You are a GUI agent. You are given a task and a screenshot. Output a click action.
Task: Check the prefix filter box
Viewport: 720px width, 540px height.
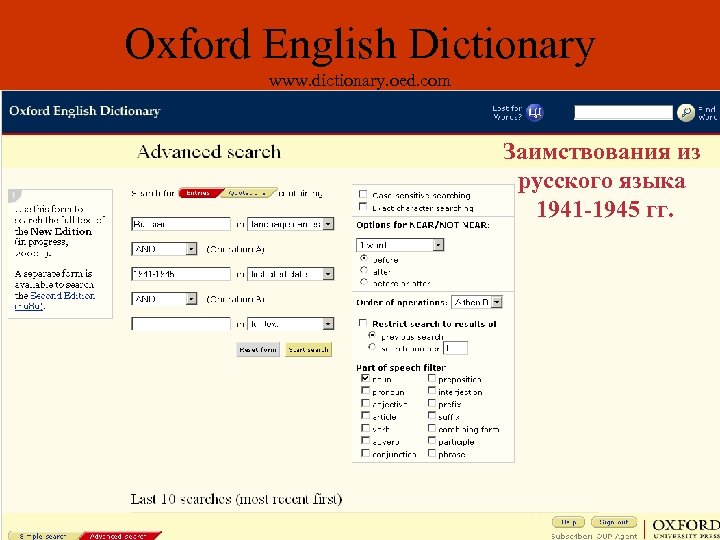coord(432,403)
